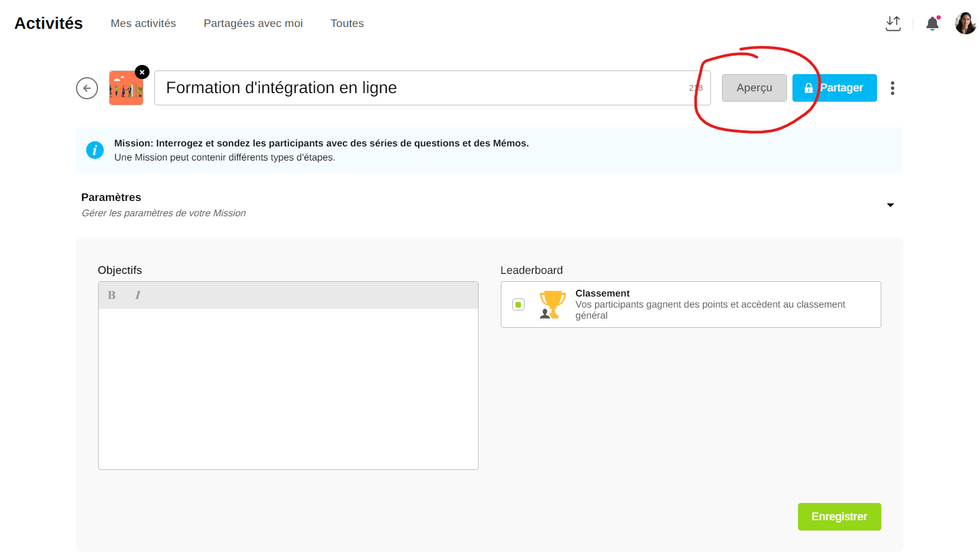Open the user profile avatar
The height and width of the screenshot is (552, 980).
click(x=965, y=24)
